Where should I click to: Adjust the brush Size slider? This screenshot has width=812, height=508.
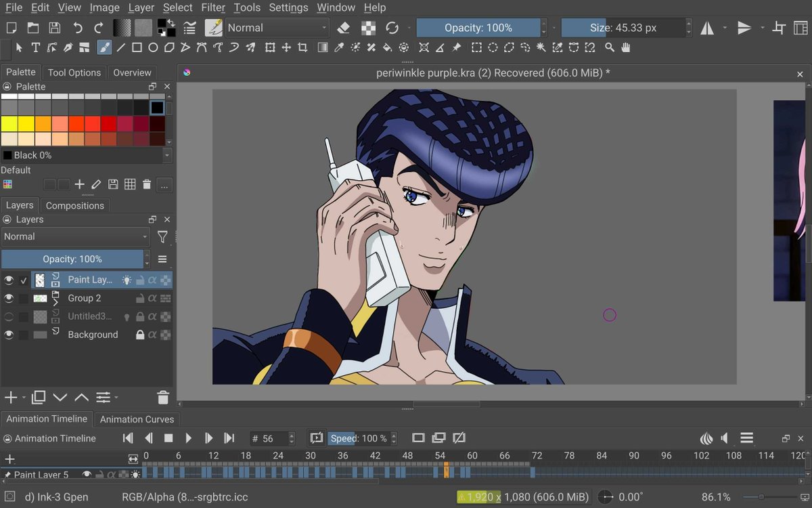[623, 28]
